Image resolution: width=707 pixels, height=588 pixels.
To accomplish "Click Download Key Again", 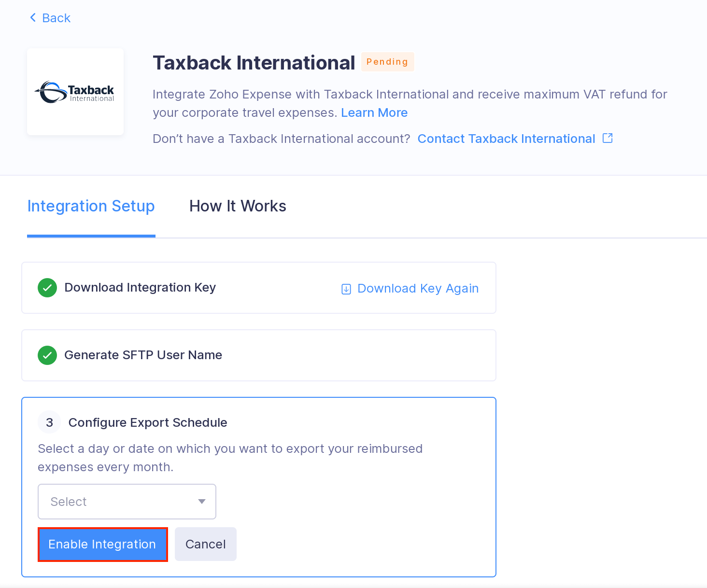I will coord(418,288).
